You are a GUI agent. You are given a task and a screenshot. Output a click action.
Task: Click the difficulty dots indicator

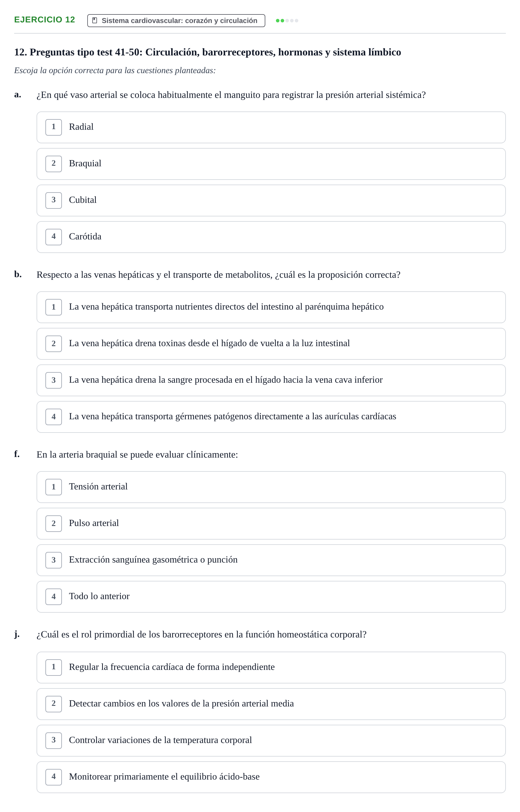pos(287,21)
